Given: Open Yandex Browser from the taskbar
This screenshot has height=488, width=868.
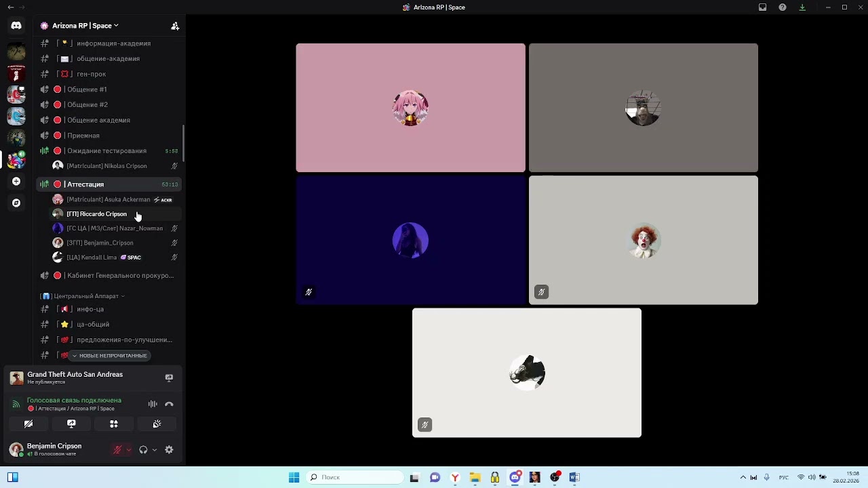Looking at the screenshot, I should point(455,477).
